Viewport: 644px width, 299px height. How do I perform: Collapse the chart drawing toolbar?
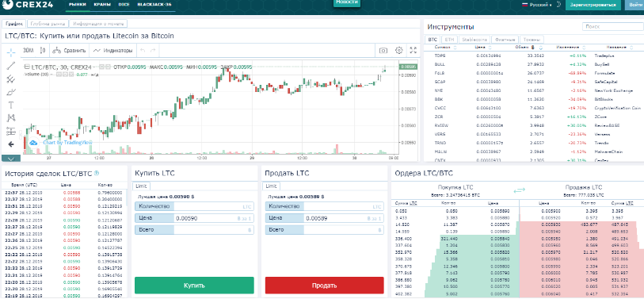(x=11, y=159)
